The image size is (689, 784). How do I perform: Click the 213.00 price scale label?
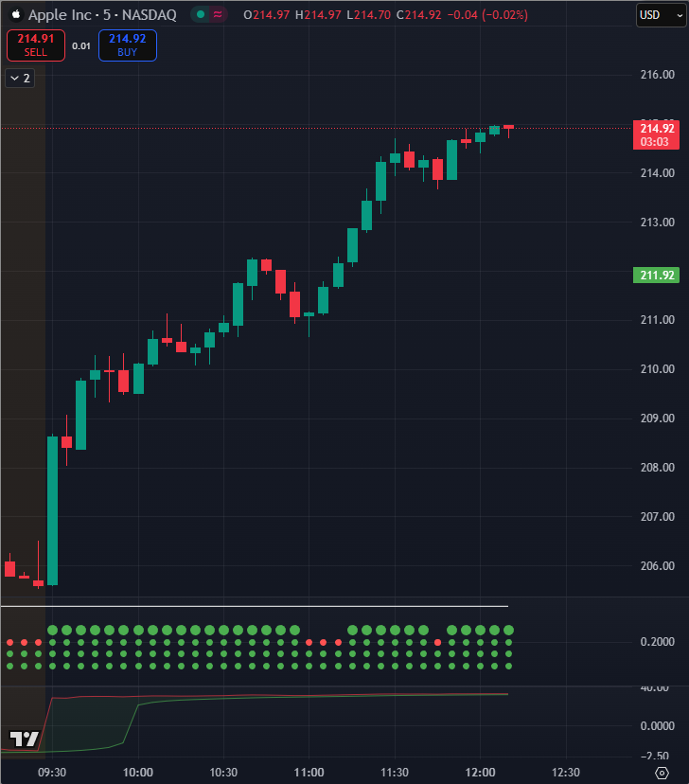pos(657,222)
